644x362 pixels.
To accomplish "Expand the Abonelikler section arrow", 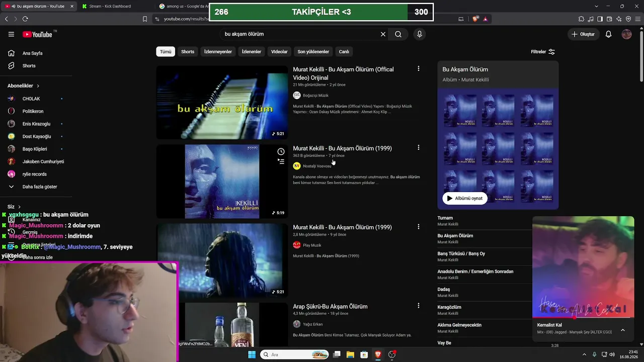I will [x=38, y=86].
